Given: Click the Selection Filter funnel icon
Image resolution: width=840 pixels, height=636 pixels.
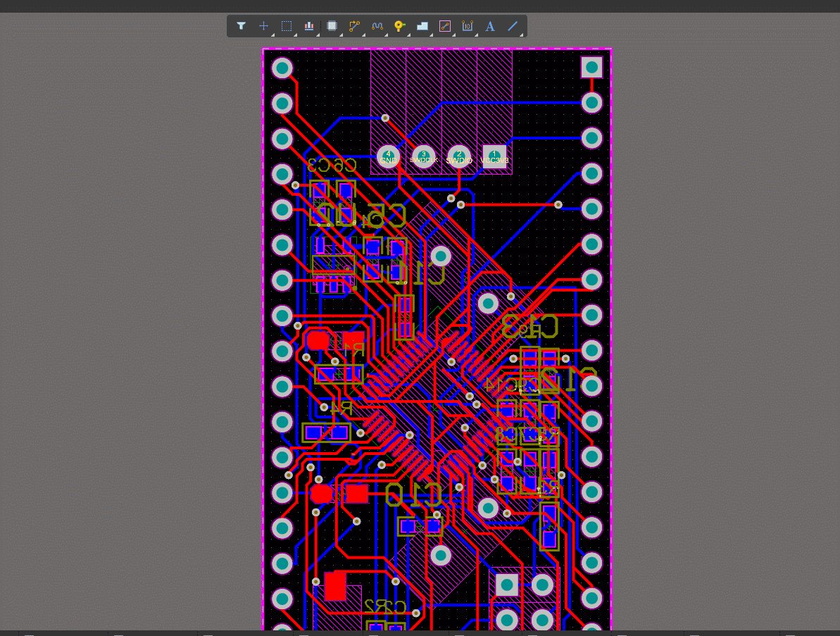Looking at the screenshot, I should point(242,26).
